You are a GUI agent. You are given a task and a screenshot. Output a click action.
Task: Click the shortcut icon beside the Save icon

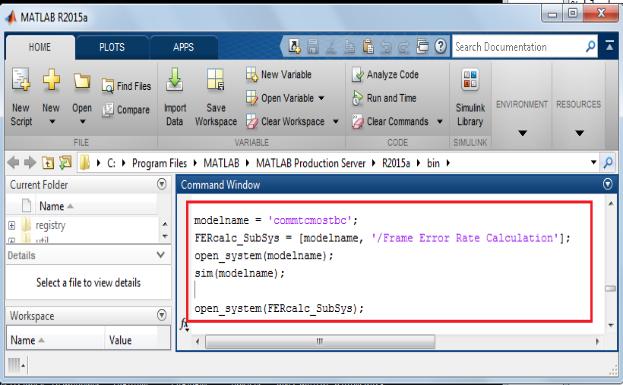coord(294,46)
